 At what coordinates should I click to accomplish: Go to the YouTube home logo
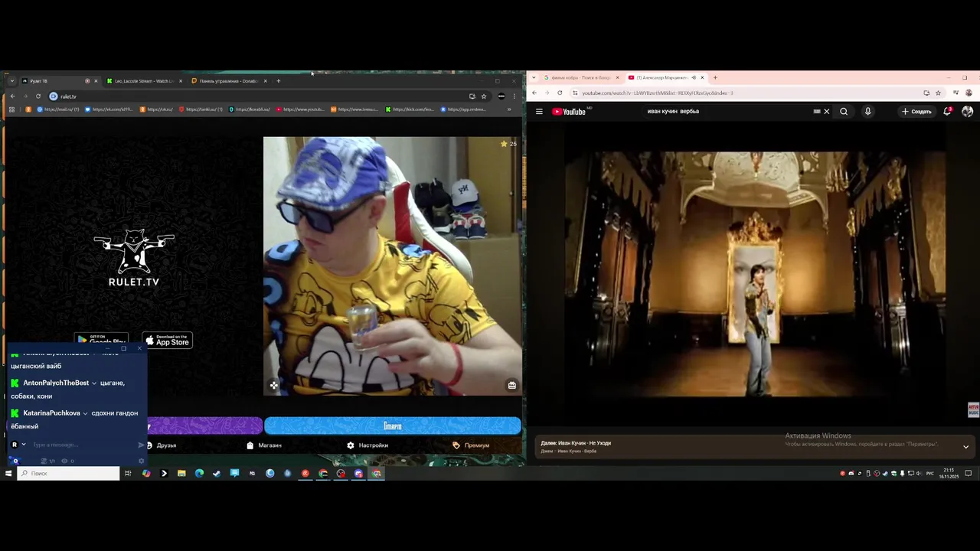tap(569, 112)
